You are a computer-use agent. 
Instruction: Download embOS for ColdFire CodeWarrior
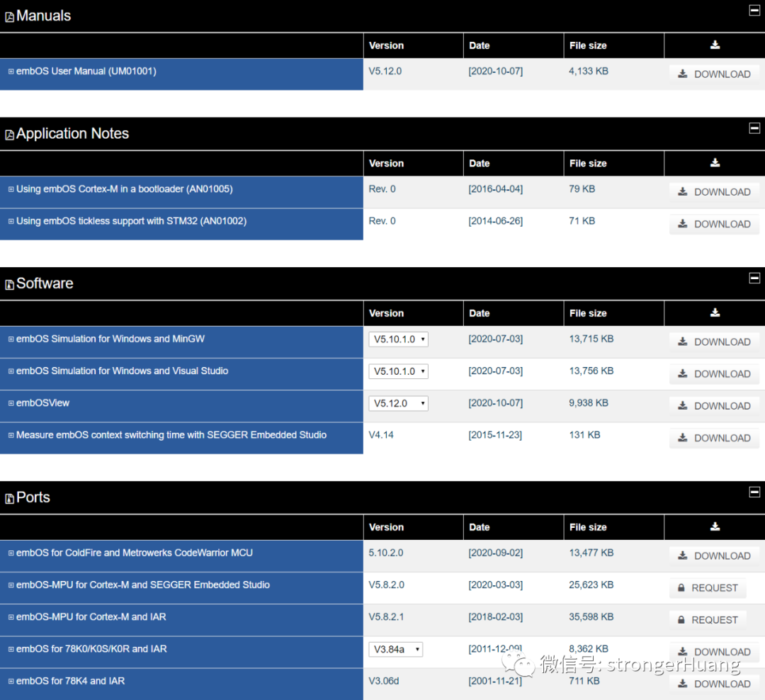(714, 556)
